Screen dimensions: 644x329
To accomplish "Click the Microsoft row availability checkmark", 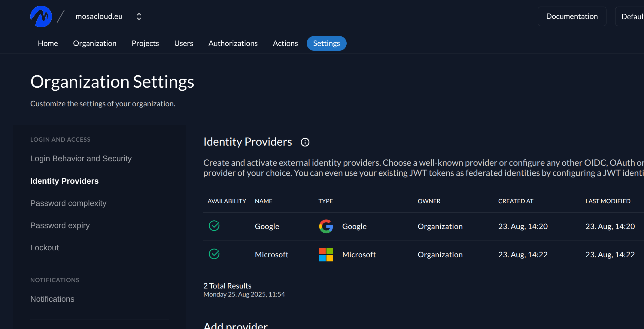I will click(214, 254).
